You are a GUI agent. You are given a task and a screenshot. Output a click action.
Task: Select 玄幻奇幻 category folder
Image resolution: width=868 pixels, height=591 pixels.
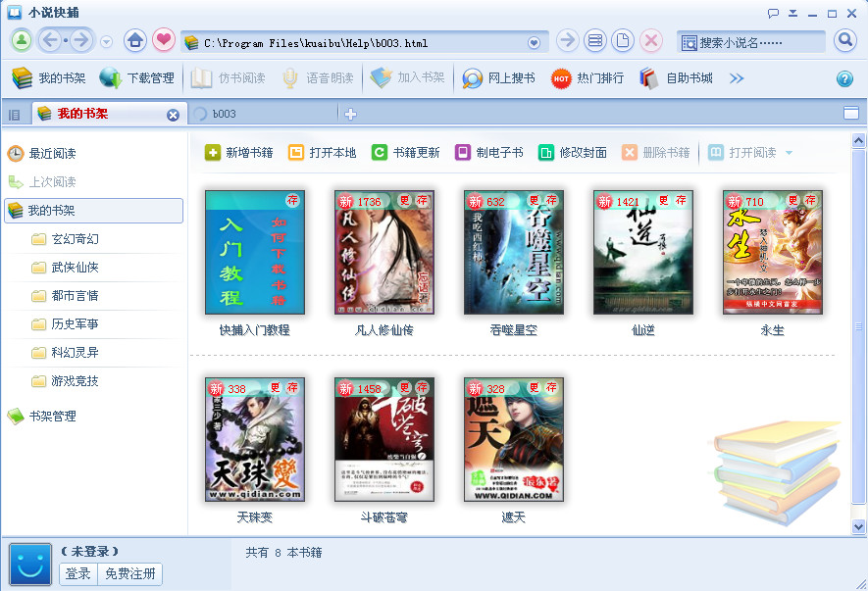[75, 239]
